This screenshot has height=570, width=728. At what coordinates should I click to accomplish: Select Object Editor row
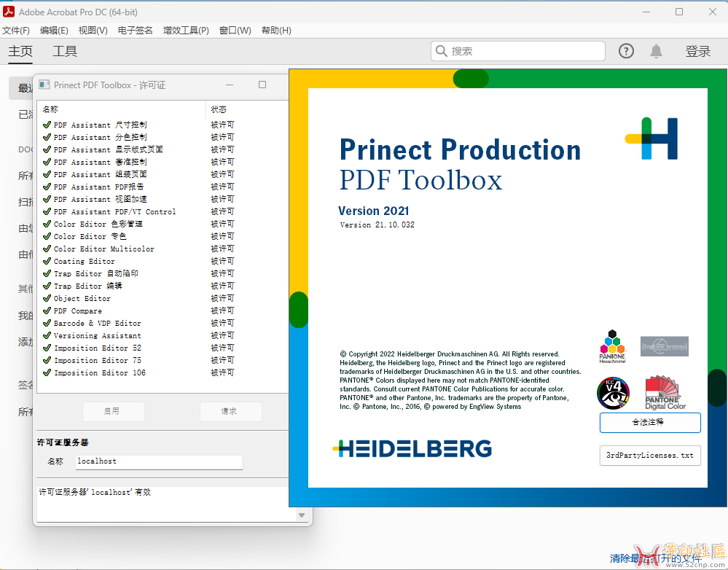163,298
